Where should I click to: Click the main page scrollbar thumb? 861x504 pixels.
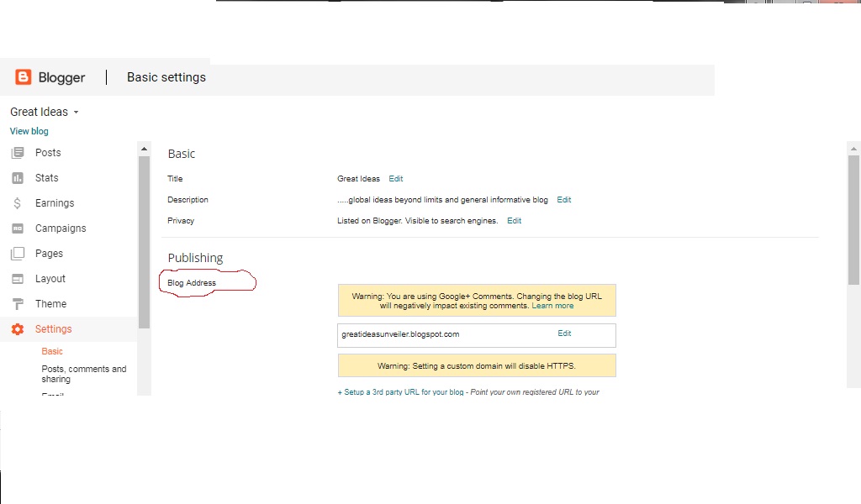[853, 220]
